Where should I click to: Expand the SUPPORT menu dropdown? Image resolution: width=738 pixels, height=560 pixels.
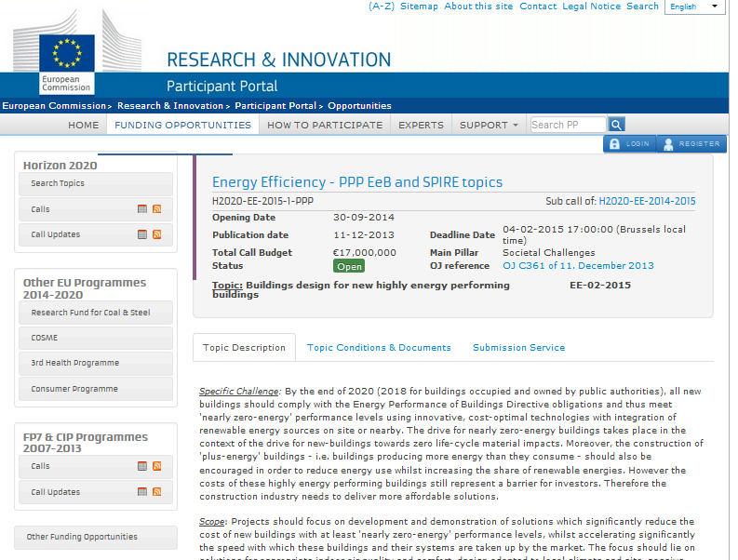pyautogui.click(x=489, y=126)
